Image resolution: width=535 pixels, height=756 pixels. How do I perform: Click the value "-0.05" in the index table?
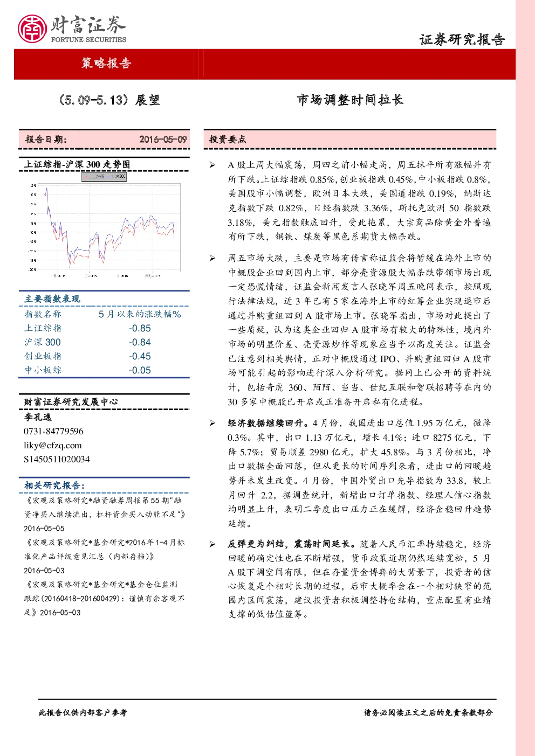click(x=140, y=370)
